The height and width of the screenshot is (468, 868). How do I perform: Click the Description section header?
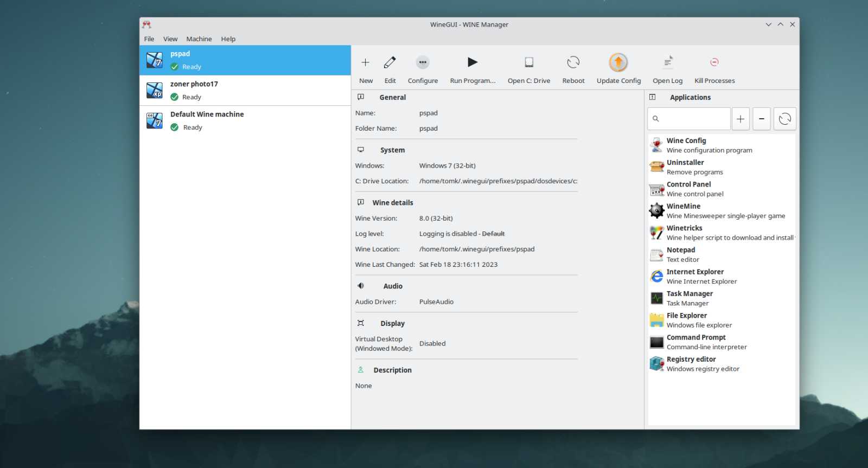point(393,370)
